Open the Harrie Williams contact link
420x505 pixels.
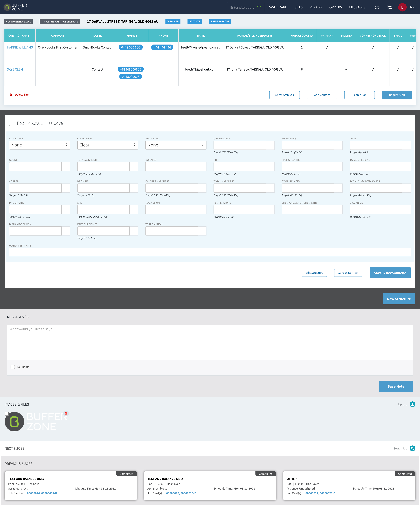[x=20, y=47]
